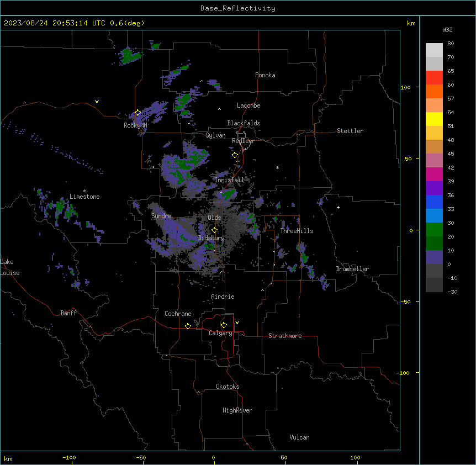Click the Blackfalds city label
Screen dimensions: 476x465
coord(244,123)
